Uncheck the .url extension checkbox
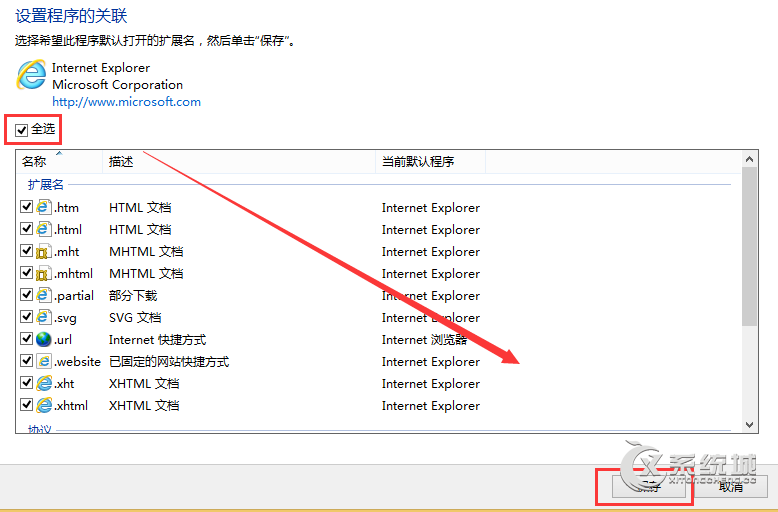The height and width of the screenshot is (512, 778). click(x=26, y=338)
